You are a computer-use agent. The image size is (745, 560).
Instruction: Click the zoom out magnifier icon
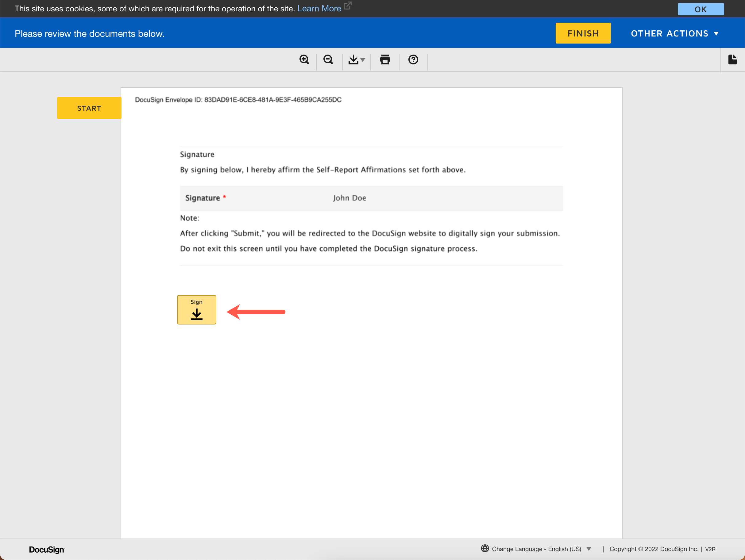pos(328,59)
